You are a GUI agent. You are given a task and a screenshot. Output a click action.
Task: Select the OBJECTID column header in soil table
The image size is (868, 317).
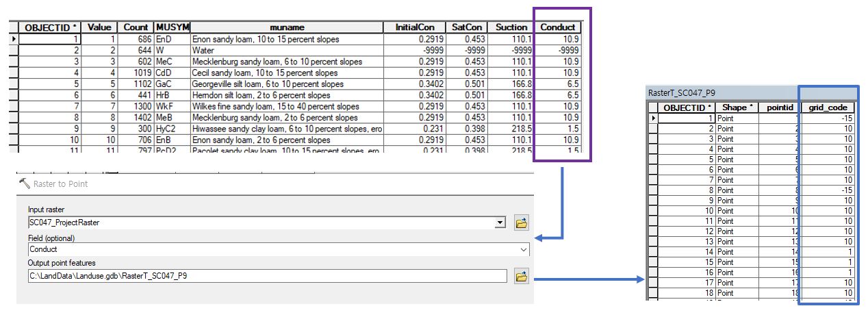click(x=51, y=27)
